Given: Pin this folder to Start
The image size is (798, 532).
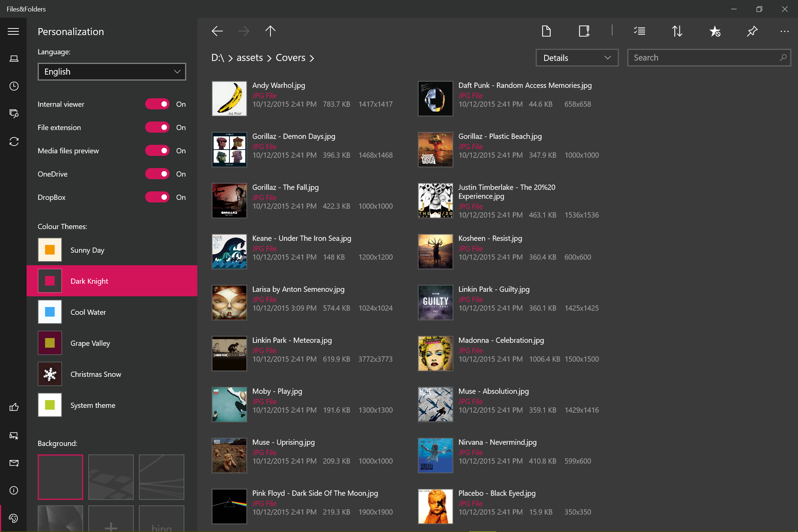Looking at the screenshot, I should click(752, 31).
